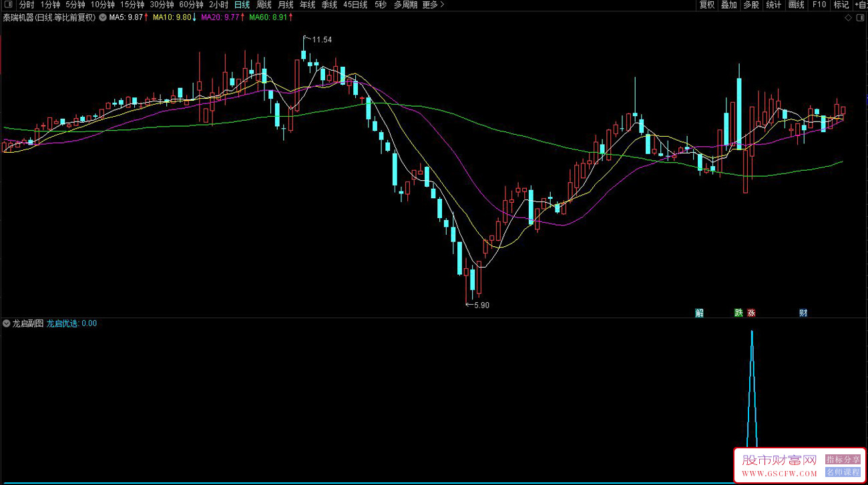Open the 画线 drawing tools

click(x=796, y=5)
